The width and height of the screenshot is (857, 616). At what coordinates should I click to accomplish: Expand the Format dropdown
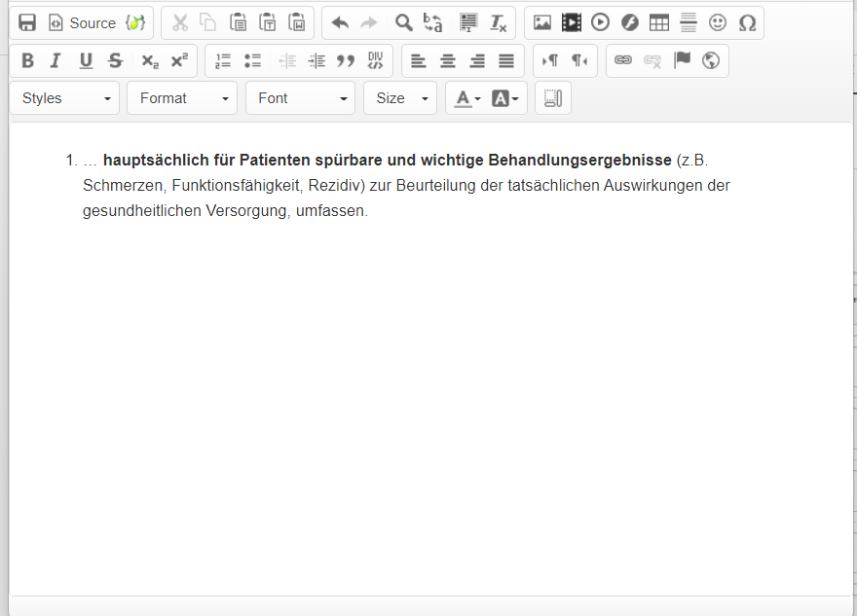pyautogui.click(x=182, y=98)
